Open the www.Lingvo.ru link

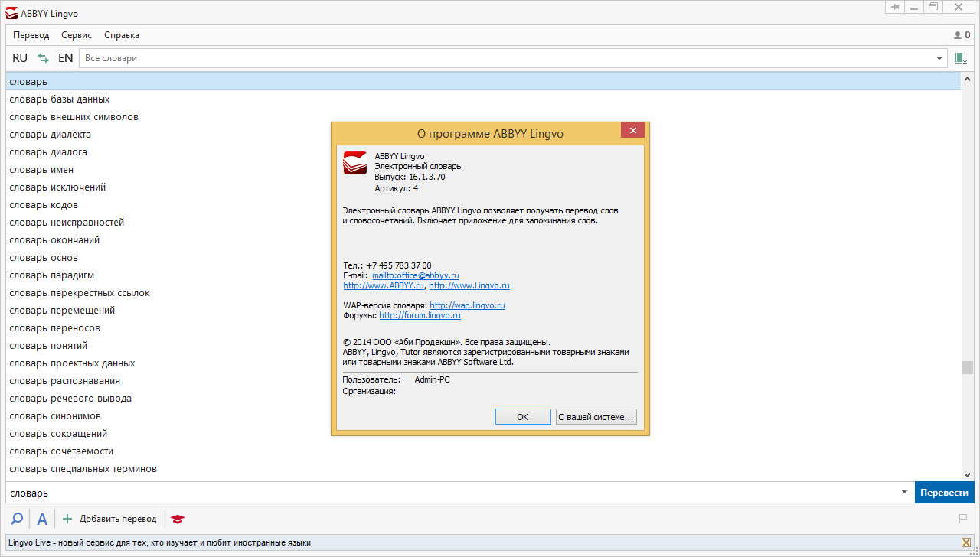pos(469,285)
